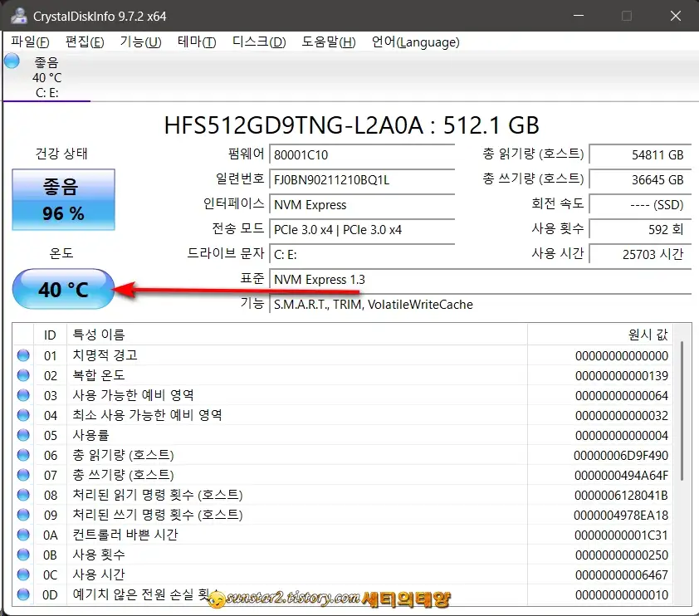Select the 컨트롤러 바쁜 시간 row
699x616 pixels.
tap(342, 535)
